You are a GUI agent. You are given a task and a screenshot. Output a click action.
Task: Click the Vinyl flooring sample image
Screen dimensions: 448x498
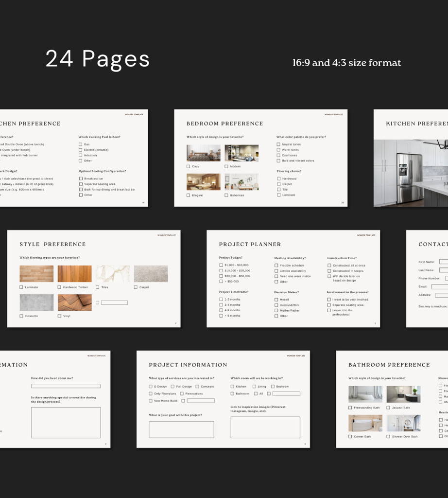(74, 302)
